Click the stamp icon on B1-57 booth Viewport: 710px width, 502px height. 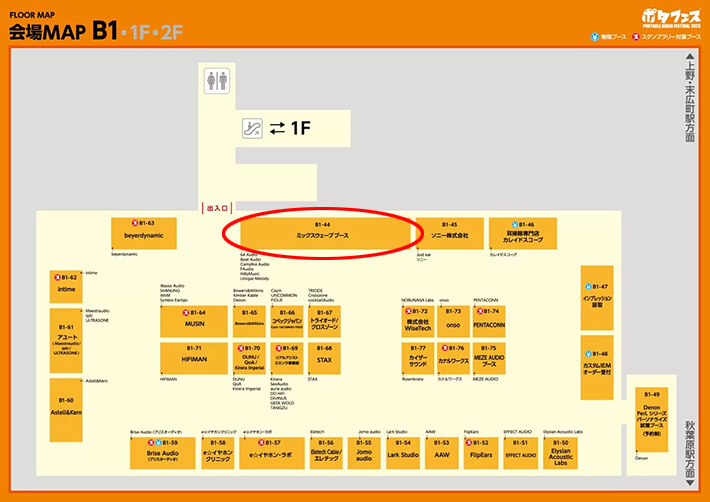point(261,442)
